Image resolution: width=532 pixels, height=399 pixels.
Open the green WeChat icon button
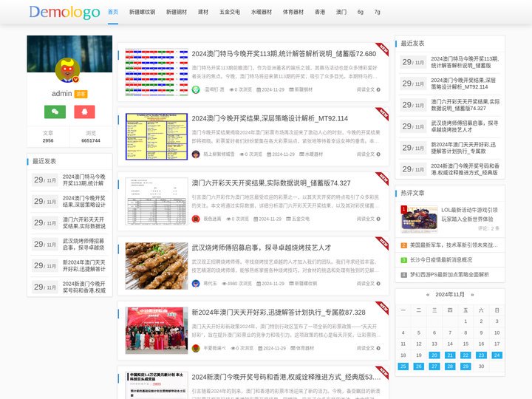(55, 112)
